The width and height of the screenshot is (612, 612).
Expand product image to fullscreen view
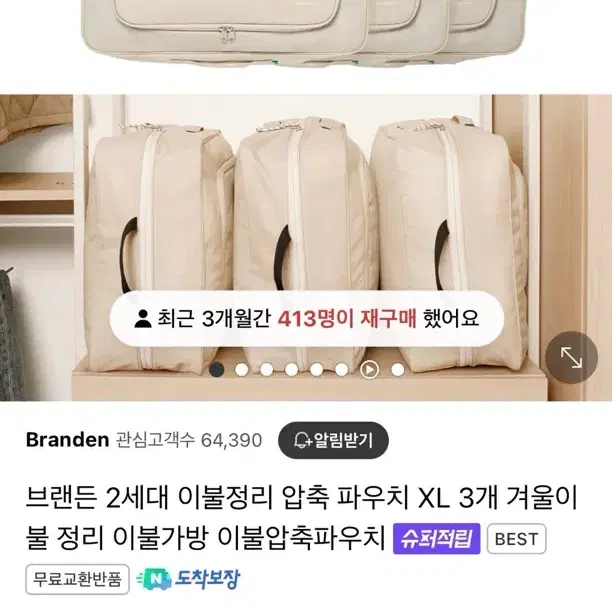point(571,358)
